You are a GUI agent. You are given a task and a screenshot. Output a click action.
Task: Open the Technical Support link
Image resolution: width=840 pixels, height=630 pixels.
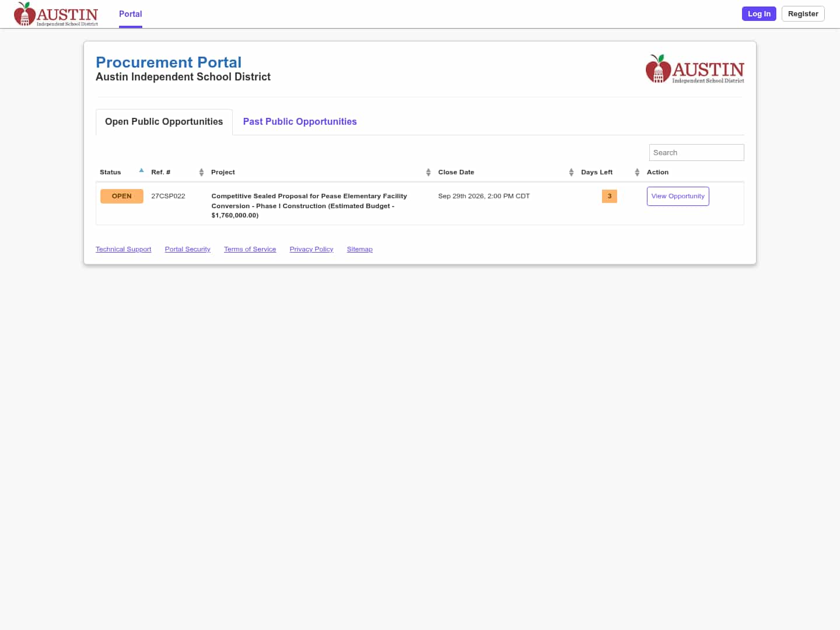click(124, 249)
